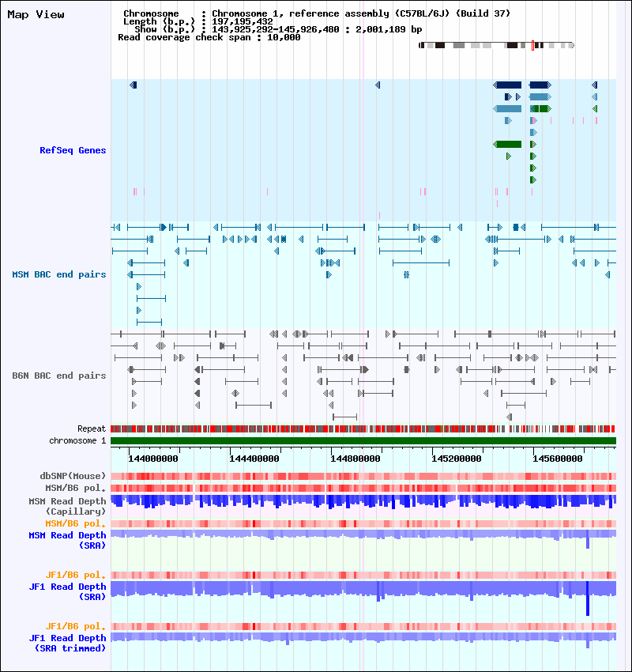Click the red position marker on chromosome ideogram
This screenshot has height=672, width=632.
pos(532,45)
